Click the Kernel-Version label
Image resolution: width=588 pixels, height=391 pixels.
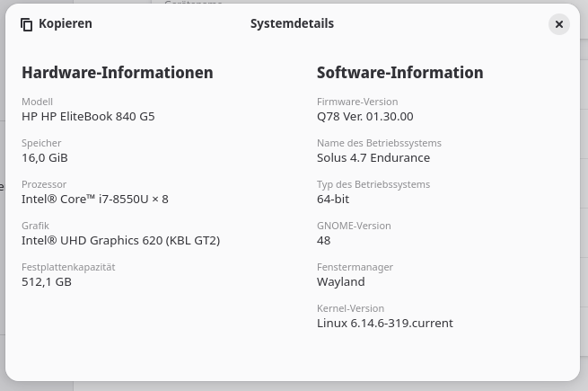[x=350, y=308]
